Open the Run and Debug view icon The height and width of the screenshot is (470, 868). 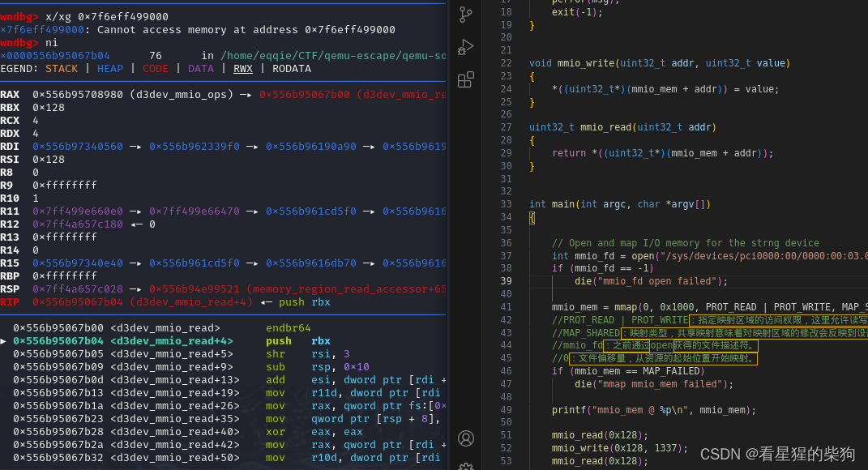pyautogui.click(x=466, y=47)
